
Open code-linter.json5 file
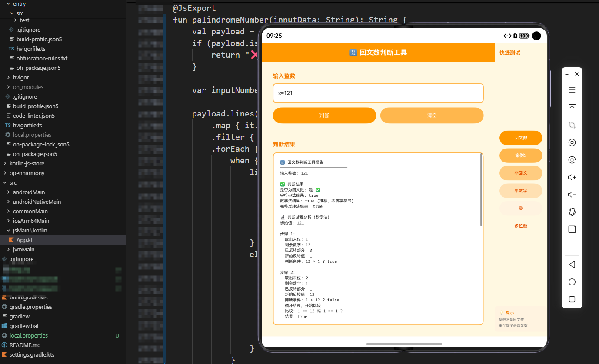coord(33,116)
